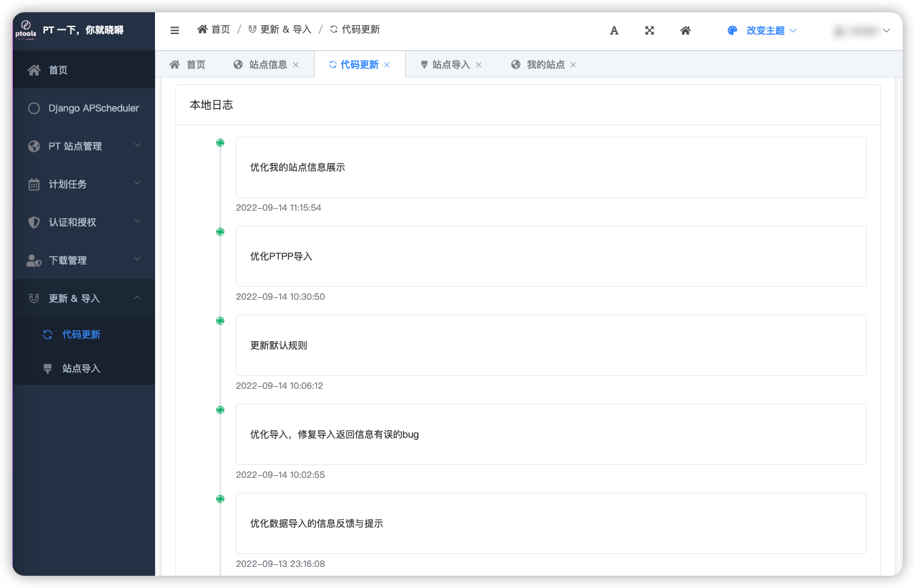Click the refresh icon beside sidebar 代码更新

pyautogui.click(x=48, y=334)
